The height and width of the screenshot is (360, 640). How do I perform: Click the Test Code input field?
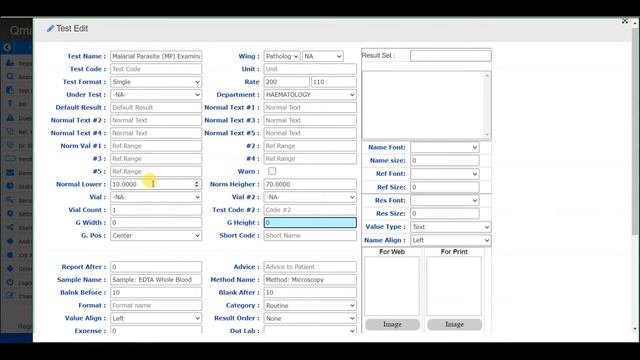156,69
